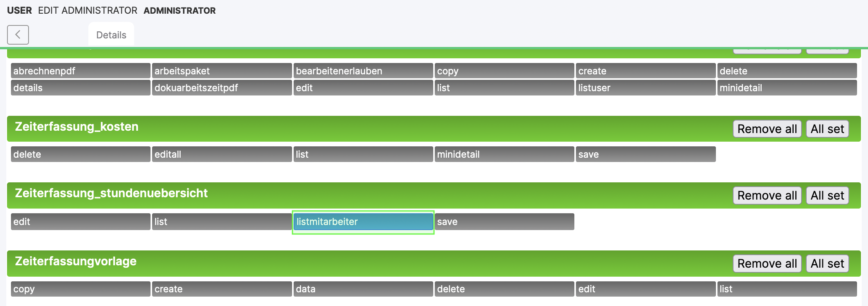The height and width of the screenshot is (306, 868).
Task: Toggle editall in Zeiterfassung_kosten
Action: point(221,154)
